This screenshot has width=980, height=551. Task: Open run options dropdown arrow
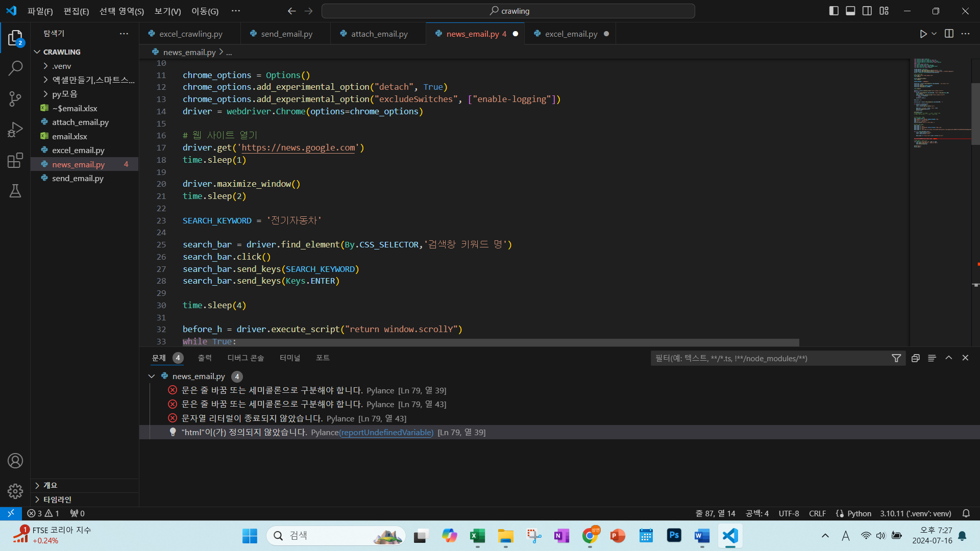[934, 34]
